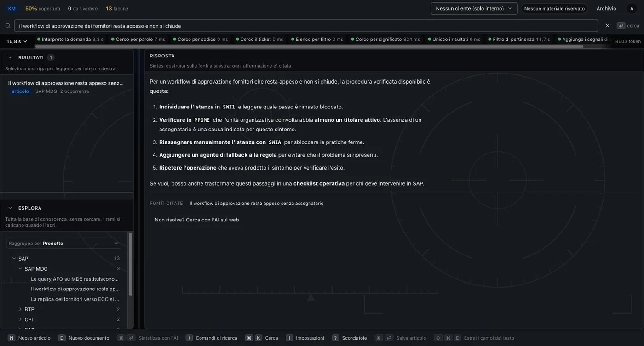Viewport: 644px width, 346px height.
Task: Expand the 15,8 s timing chevron
Action: coord(25,41)
